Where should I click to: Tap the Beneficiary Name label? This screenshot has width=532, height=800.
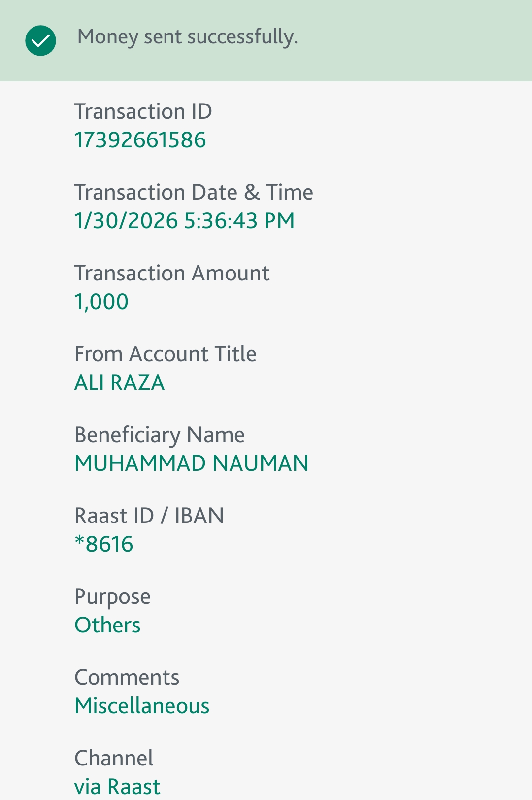click(x=159, y=435)
